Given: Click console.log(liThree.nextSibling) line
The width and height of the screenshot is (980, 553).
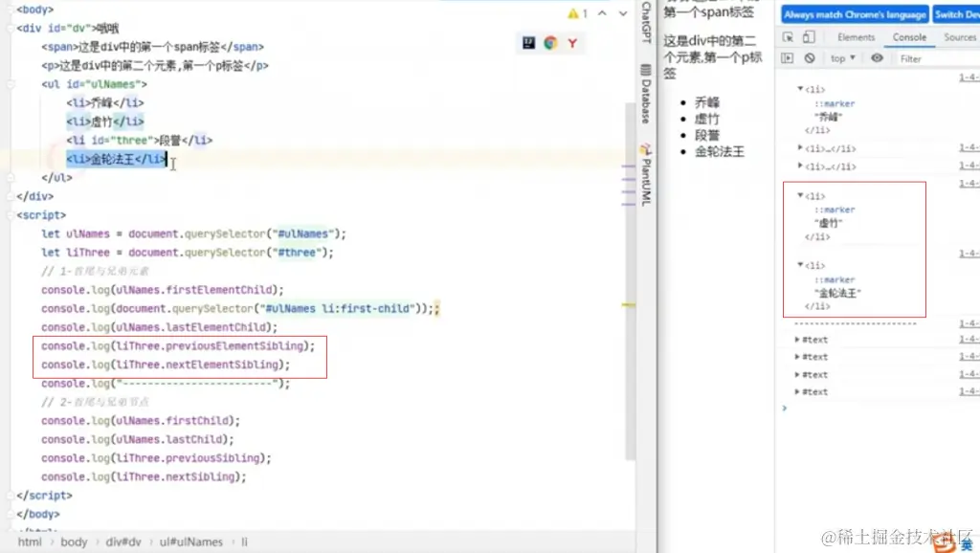Looking at the screenshot, I should point(144,477).
